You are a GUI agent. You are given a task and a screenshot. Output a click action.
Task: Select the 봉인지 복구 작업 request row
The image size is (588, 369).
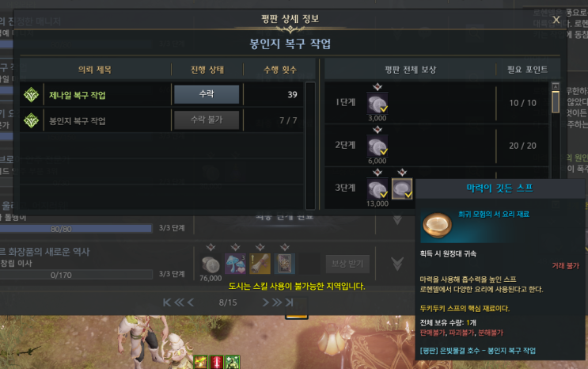[x=161, y=120]
